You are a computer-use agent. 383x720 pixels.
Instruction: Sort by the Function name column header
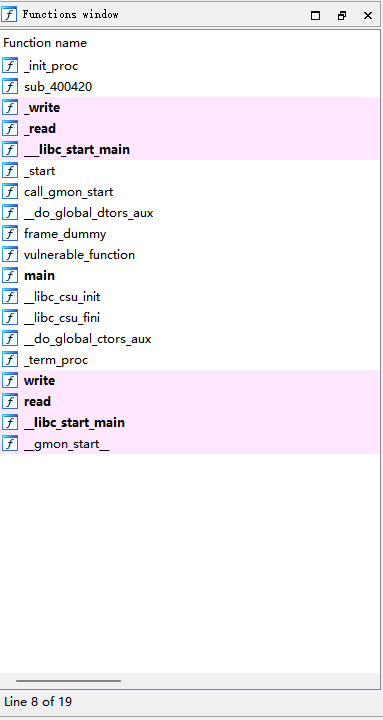tap(45, 43)
